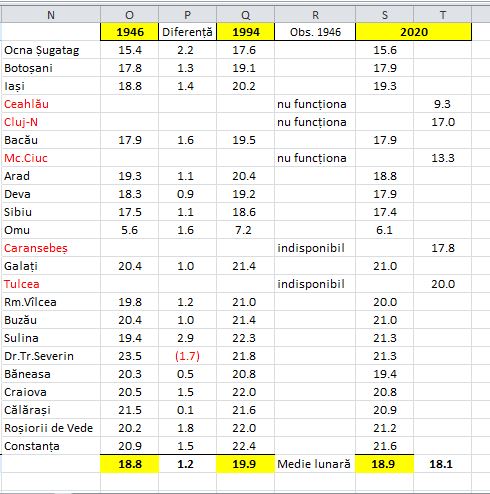Click the Diferență header cell
The image size is (490, 494).
pyautogui.click(x=187, y=32)
